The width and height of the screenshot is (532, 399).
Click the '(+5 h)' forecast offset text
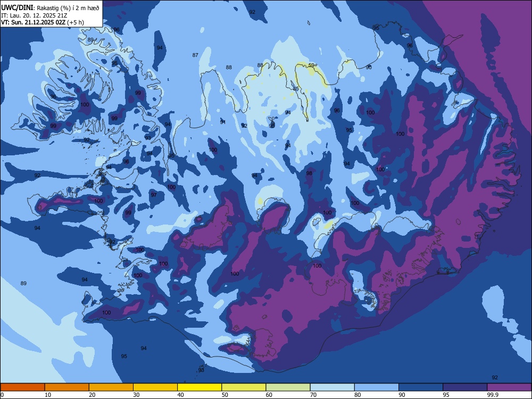pyautogui.click(x=76, y=22)
